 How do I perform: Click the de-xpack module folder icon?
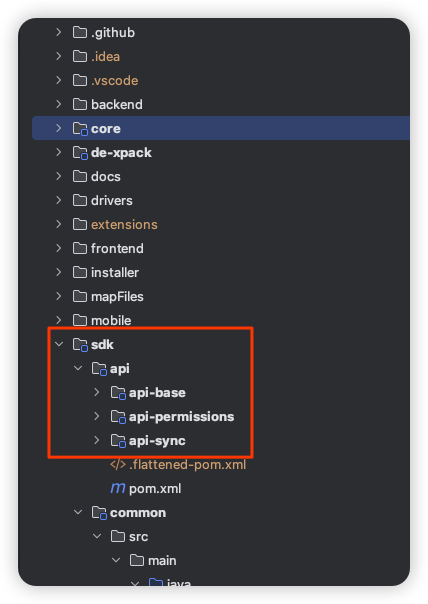click(80, 153)
